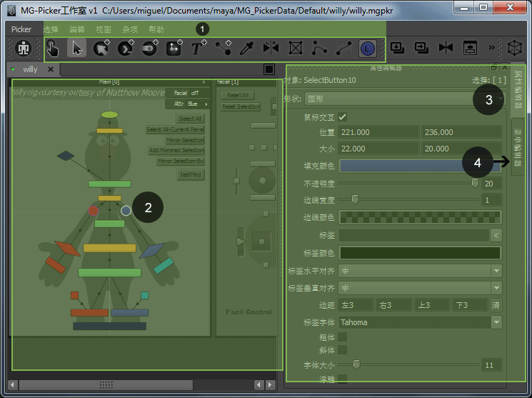This screenshot has height=398, width=532.
Task: Toggle the 鼠标交互 checkbox
Action: [x=343, y=116]
